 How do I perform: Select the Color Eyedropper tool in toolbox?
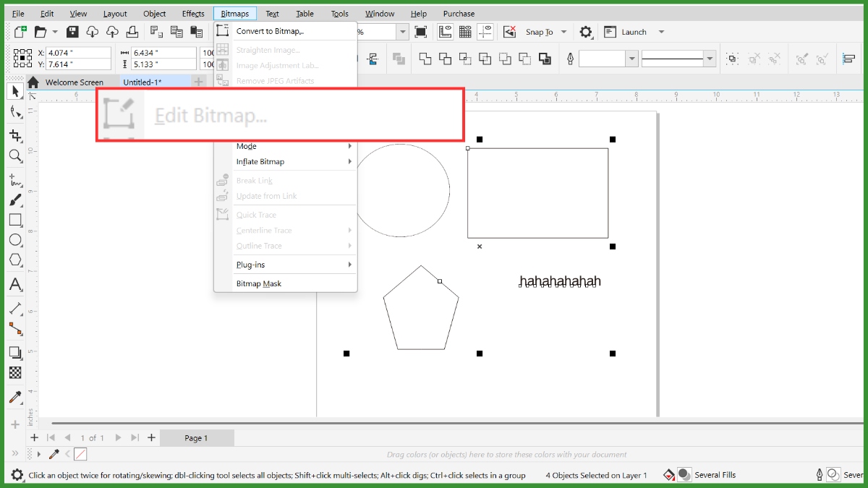tap(15, 397)
